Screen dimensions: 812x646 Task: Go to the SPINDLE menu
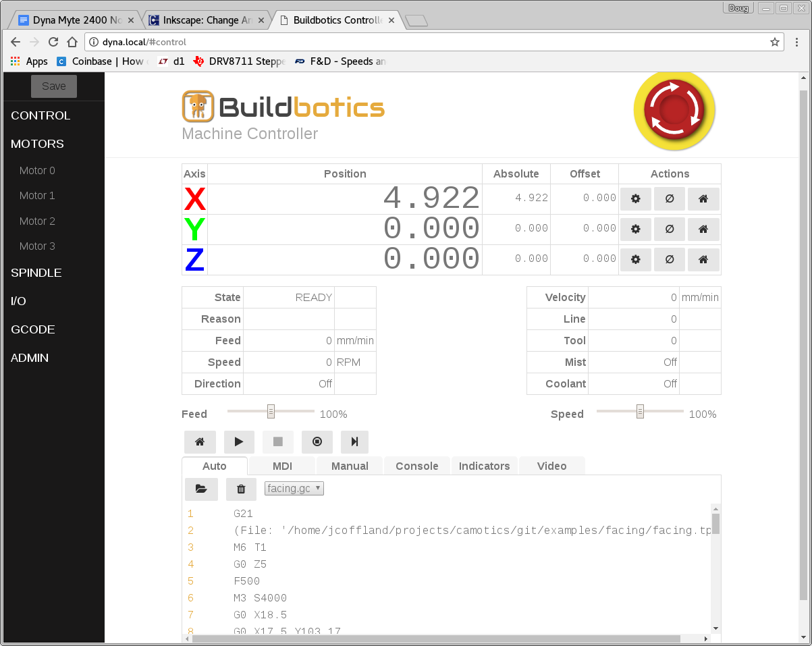point(36,273)
